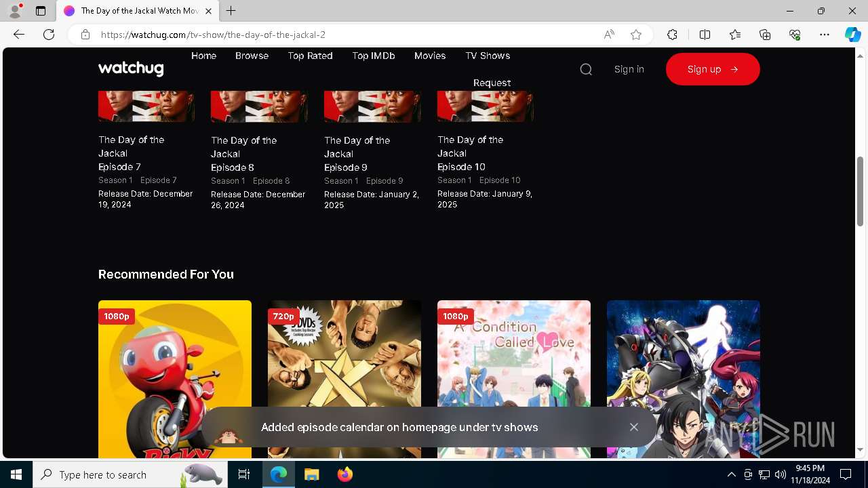The image size is (868, 488).
Task: Open Episode 10 title link
Action: pos(470,153)
